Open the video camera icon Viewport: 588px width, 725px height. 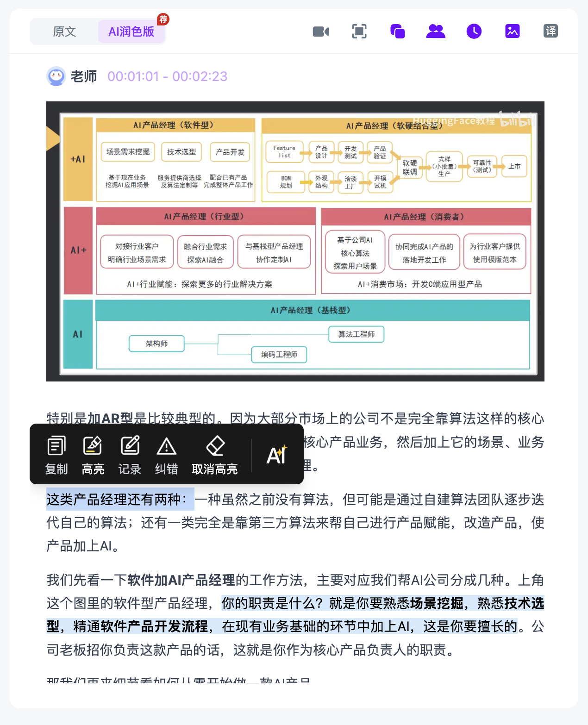[x=321, y=31]
